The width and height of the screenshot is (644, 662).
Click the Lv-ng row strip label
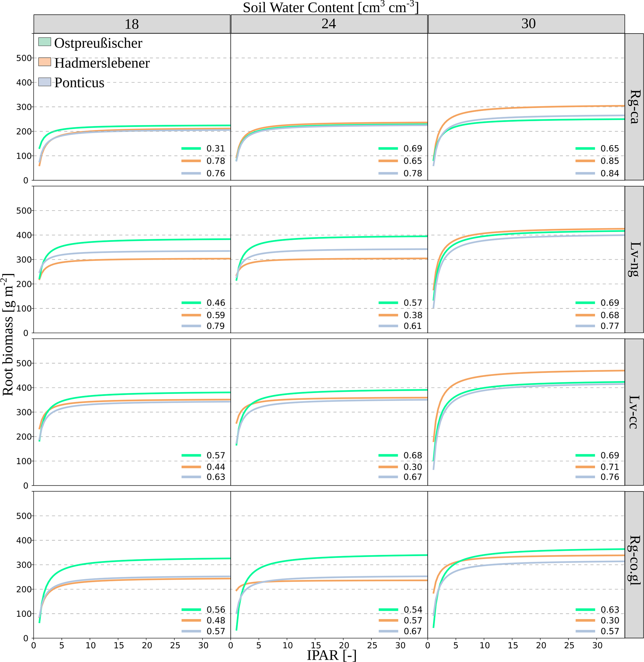tap(634, 259)
